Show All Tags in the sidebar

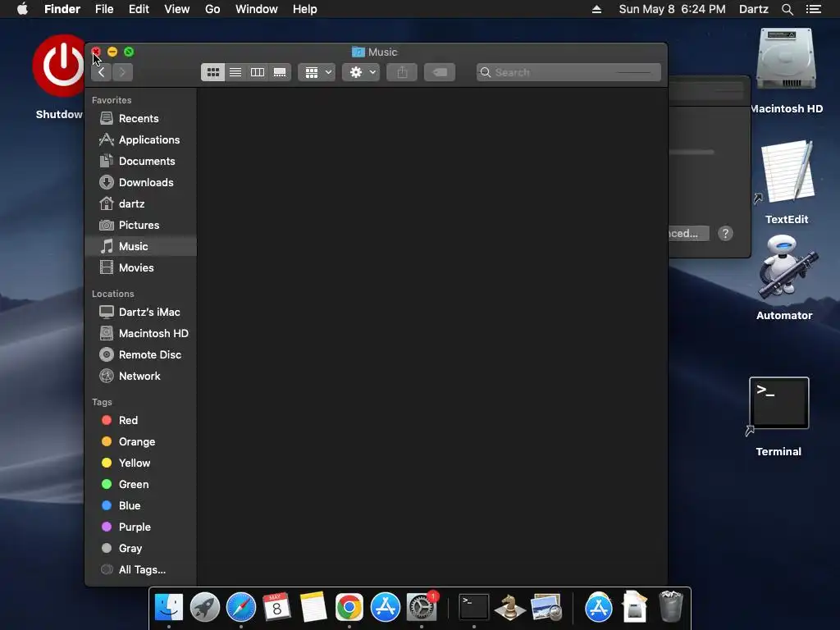(140, 570)
